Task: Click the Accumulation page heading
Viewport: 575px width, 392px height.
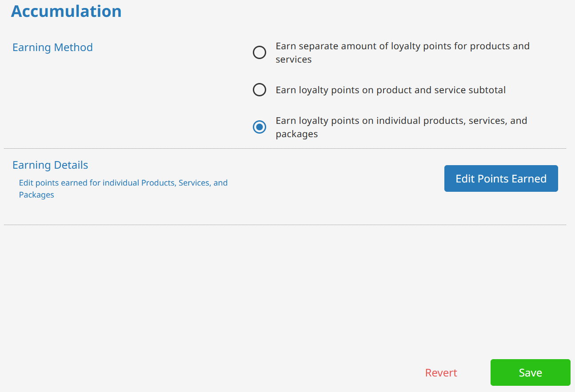Action: (66, 11)
